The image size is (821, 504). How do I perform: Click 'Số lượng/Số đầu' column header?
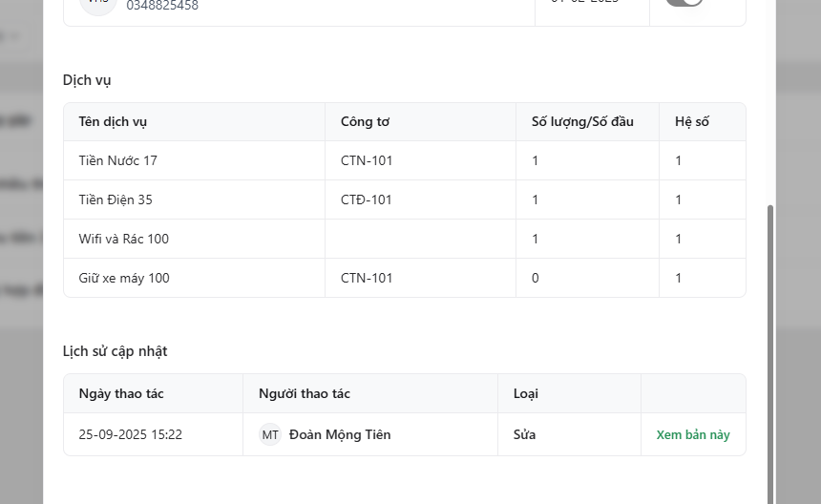582,121
